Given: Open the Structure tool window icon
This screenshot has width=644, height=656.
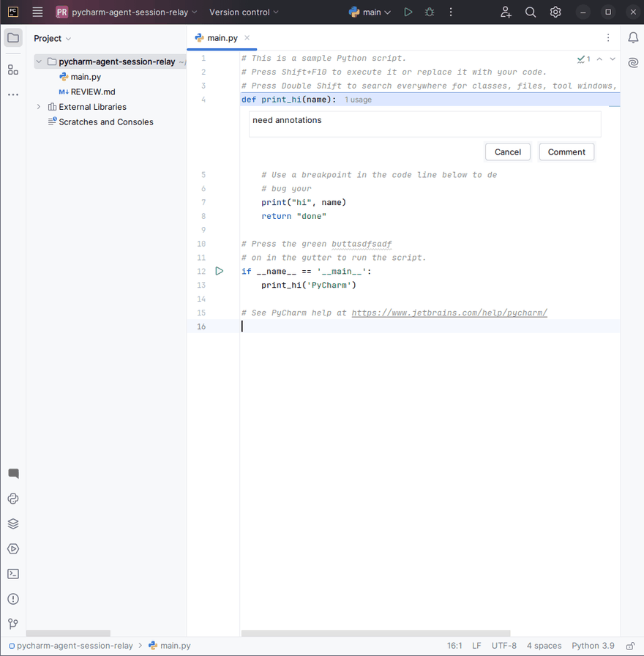Looking at the screenshot, I should pyautogui.click(x=13, y=70).
